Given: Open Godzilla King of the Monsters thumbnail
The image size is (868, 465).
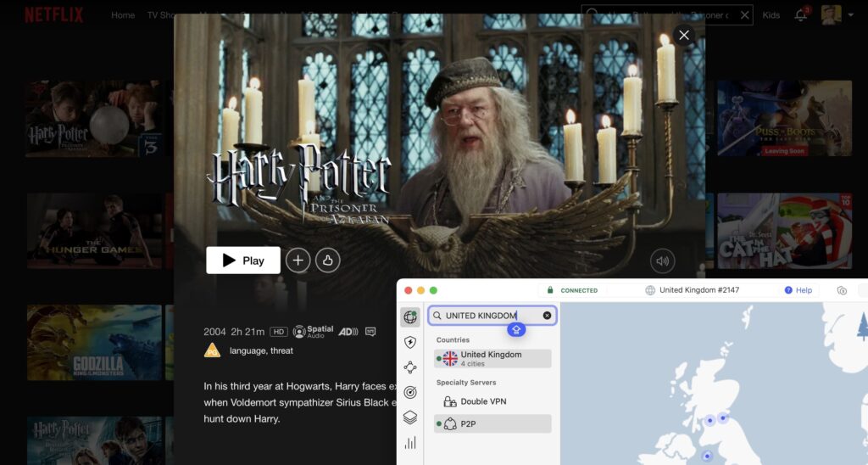Looking at the screenshot, I should click(94, 343).
